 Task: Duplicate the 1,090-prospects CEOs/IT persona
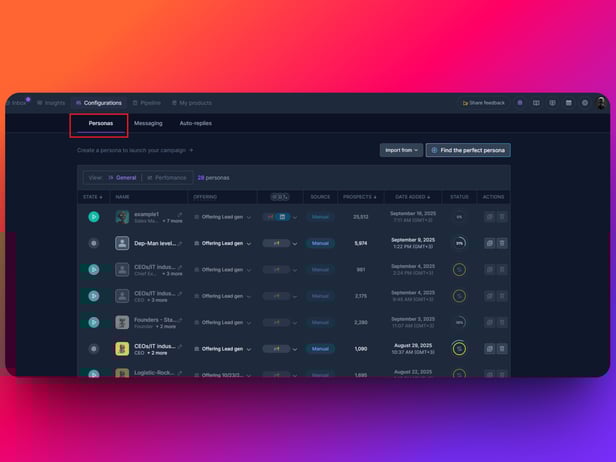pos(490,348)
